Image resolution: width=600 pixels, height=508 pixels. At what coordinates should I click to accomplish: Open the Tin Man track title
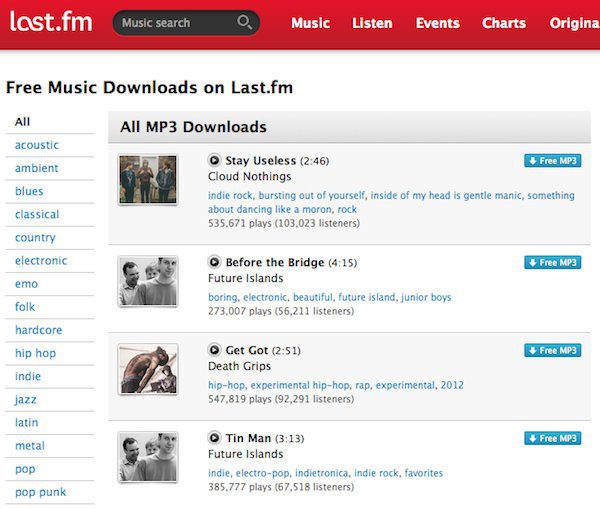click(x=248, y=438)
